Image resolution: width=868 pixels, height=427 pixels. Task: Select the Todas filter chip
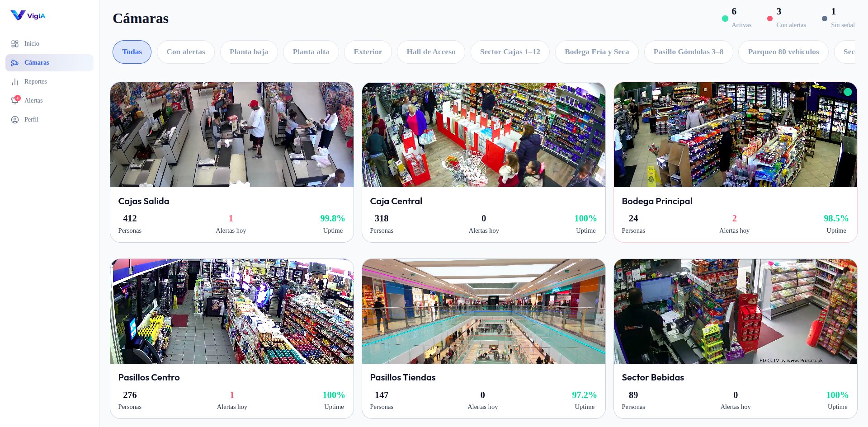point(132,52)
